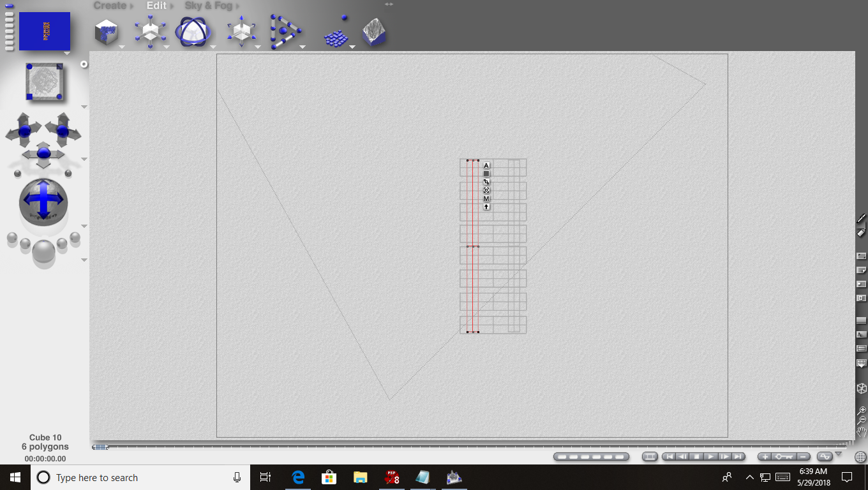Click the timeline scrubber handle
Image resolution: width=868 pixels, height=490 pixels.
[100, 447]
